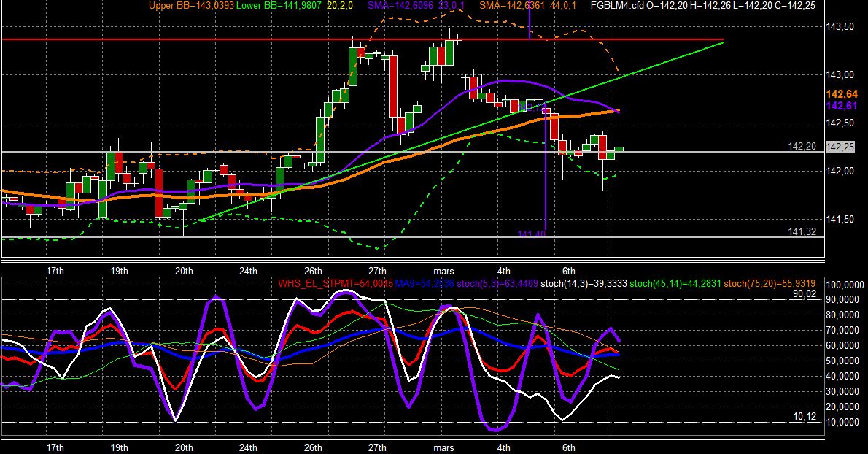Click 6th on the bottom indicator date axis
Viewport: 868px width, 454px height.
pos(568,448)
